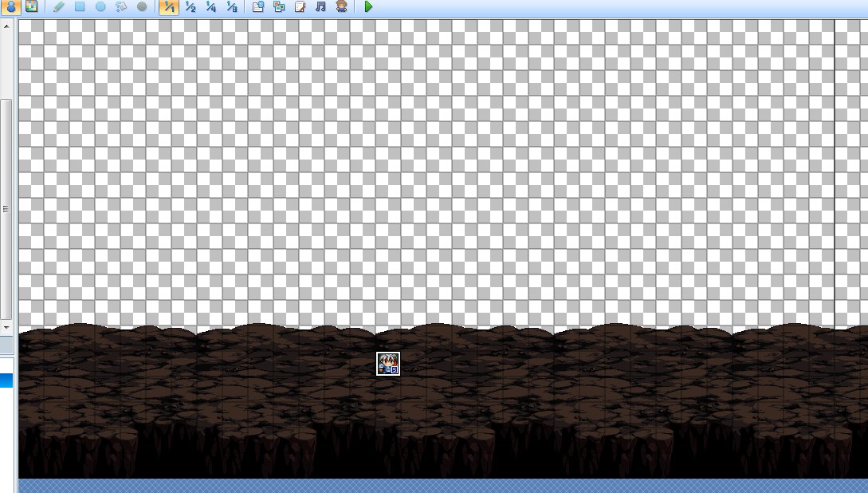Set map zoom to 1/1 scale
868x493 pixels.
point(169,6)
